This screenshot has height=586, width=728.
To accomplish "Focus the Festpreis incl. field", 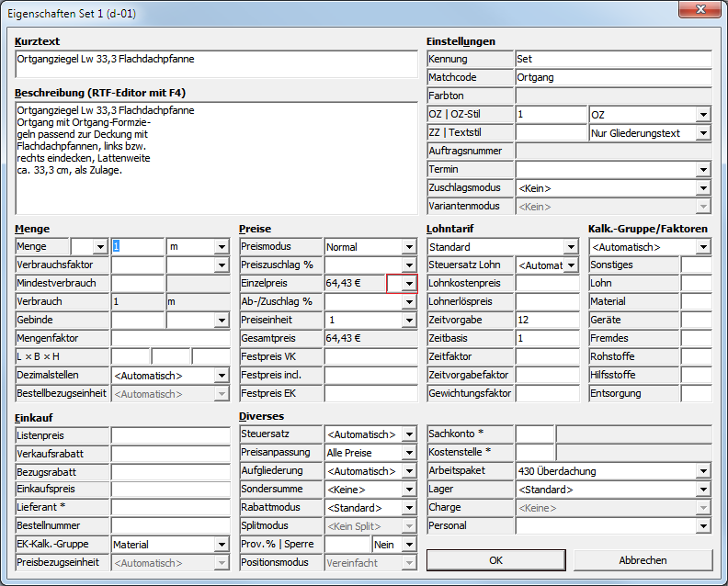I will point(370,376).
